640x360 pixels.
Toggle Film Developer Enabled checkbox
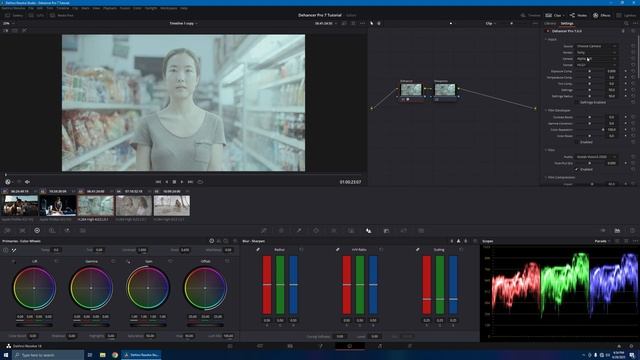[x=577, y=142]
